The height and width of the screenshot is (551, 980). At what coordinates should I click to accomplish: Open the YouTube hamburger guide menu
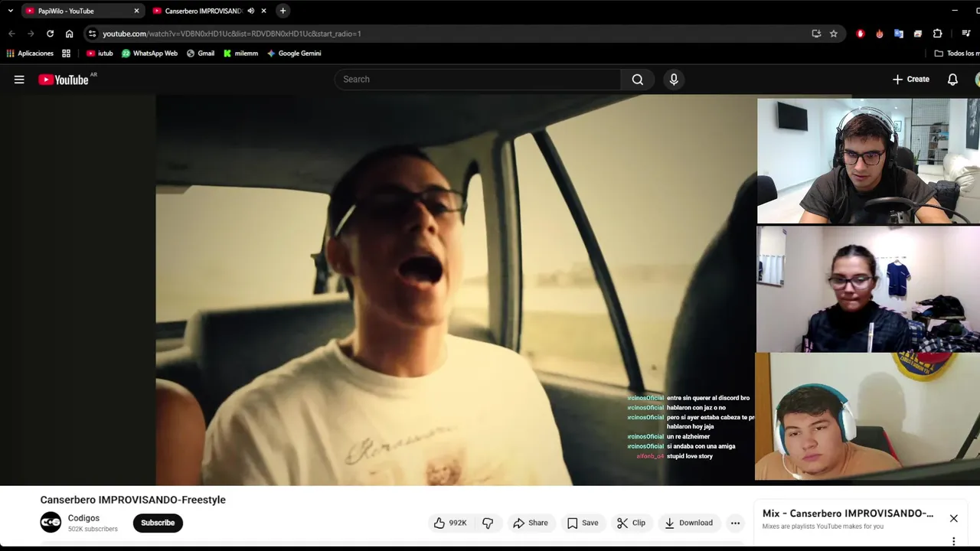click(x=19, y=80)
